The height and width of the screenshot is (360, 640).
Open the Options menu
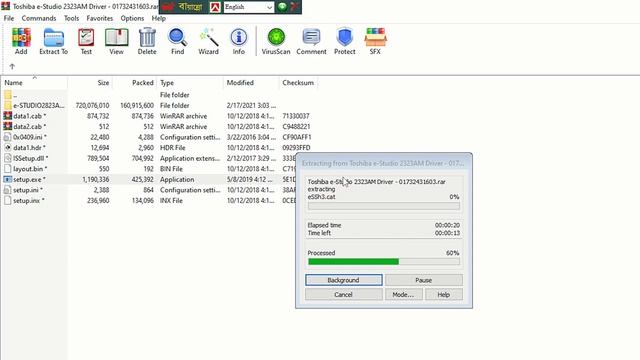click(x=132, y=18)
